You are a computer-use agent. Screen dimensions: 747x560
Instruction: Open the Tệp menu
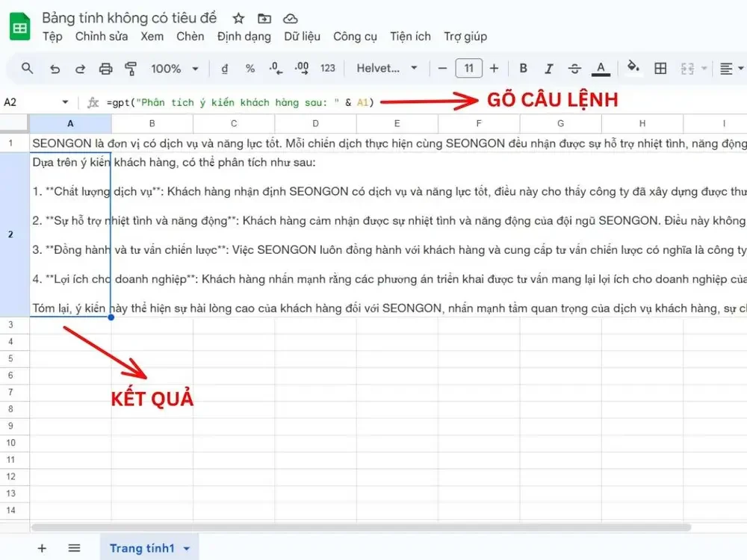52,37
